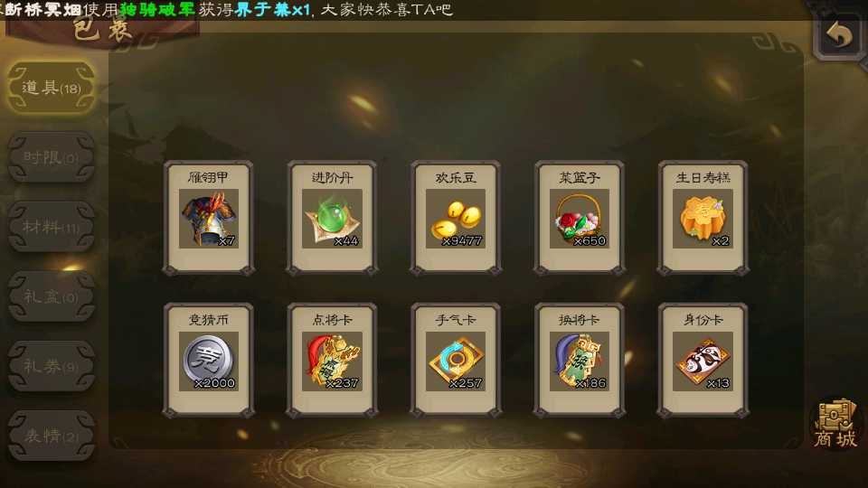Select the 生日寿糕 cake item
The image size is (868, 488).
(x=703, y=218)
